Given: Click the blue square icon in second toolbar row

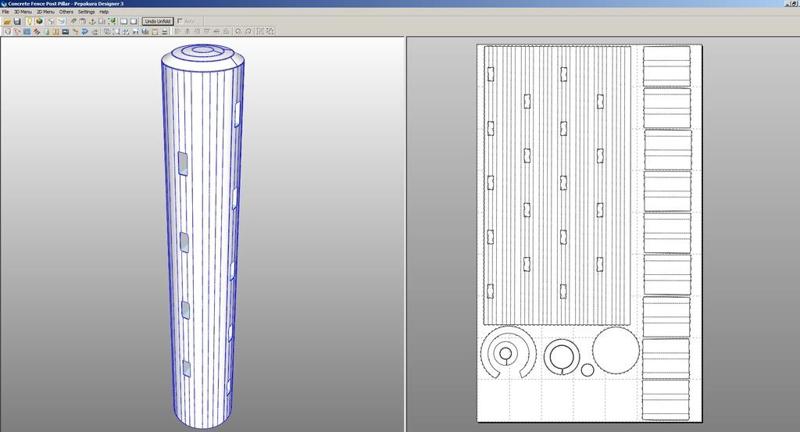Looking at the screenshot, I should [x=27, y=32].
